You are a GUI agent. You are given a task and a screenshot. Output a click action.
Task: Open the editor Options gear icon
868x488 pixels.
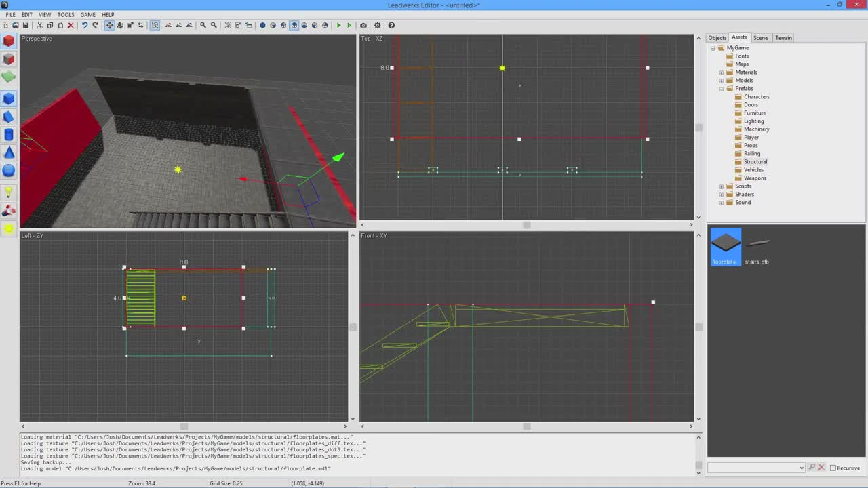click(x=377, y=25)
